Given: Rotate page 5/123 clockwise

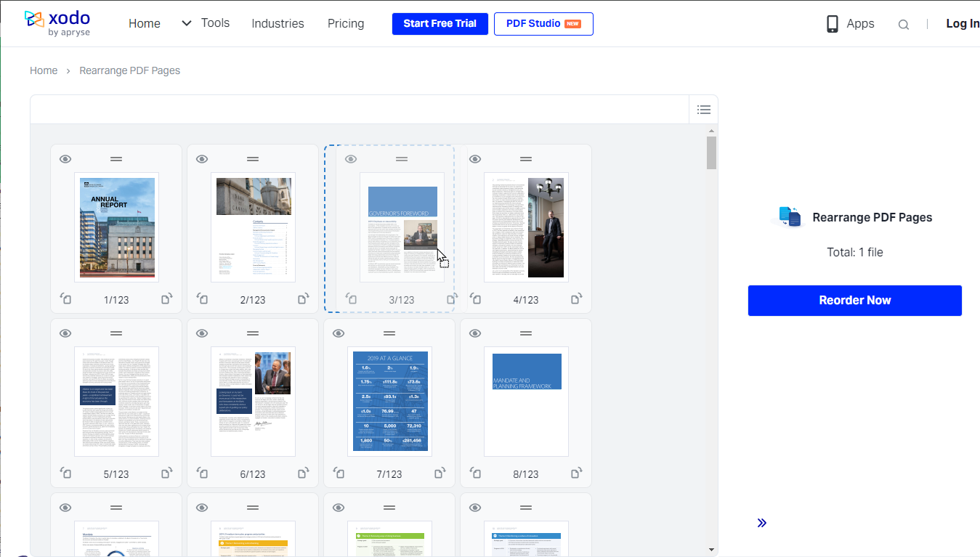Looking at the screenshot, I should coord(166,473).
